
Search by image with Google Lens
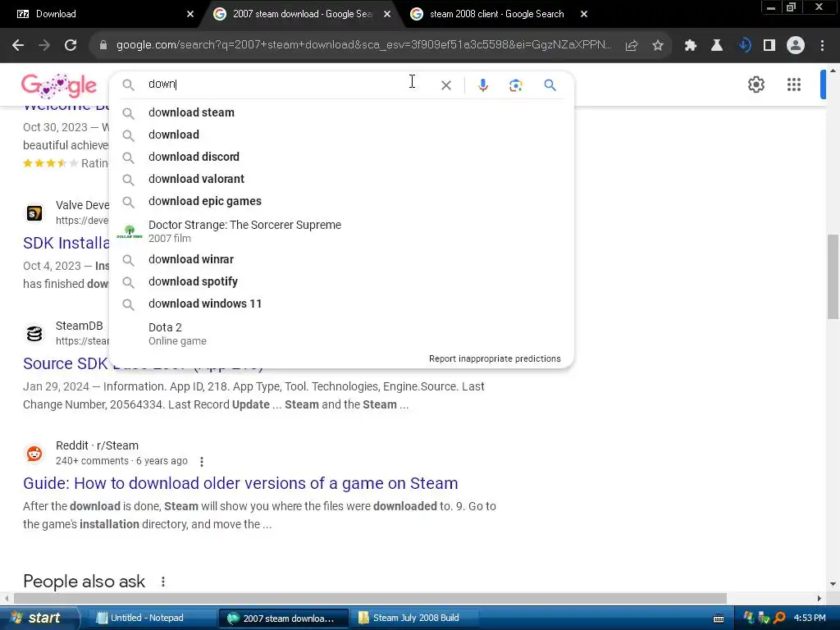tap(515, 85)
